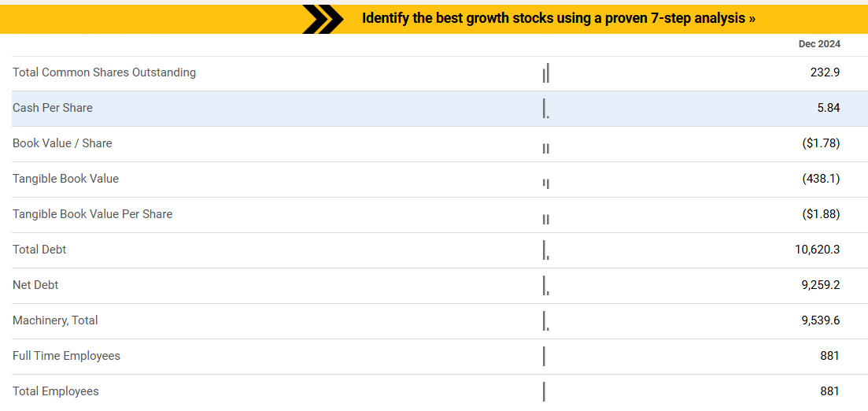Select the Cash Per Share row label
This screenshot has height=411, width=868.
[53, 108]
